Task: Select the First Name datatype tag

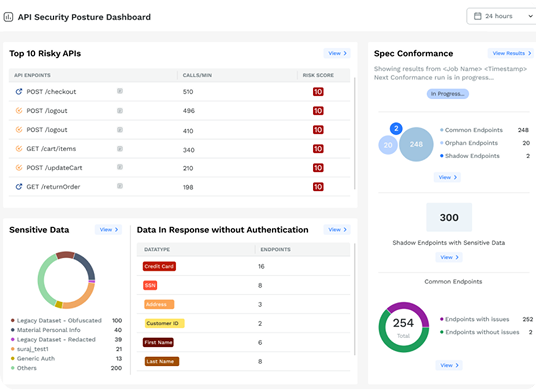Action: coord(158,342)
